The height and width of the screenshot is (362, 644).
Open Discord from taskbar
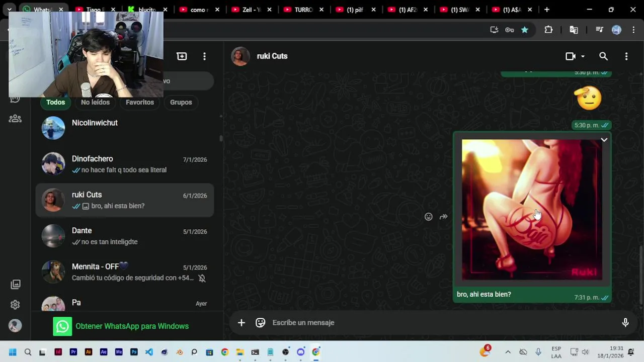pyautogui.click(x=300, y=352)
